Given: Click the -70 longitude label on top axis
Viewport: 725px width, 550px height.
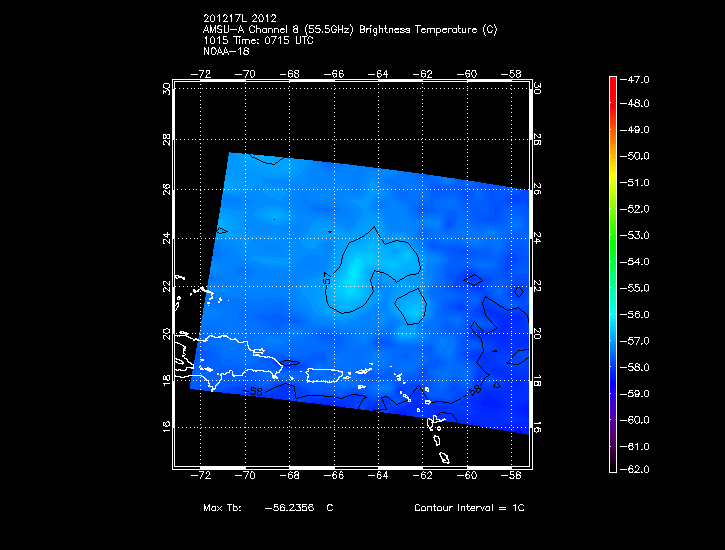Looking at the screenshot, I should (x=245, y=74).
